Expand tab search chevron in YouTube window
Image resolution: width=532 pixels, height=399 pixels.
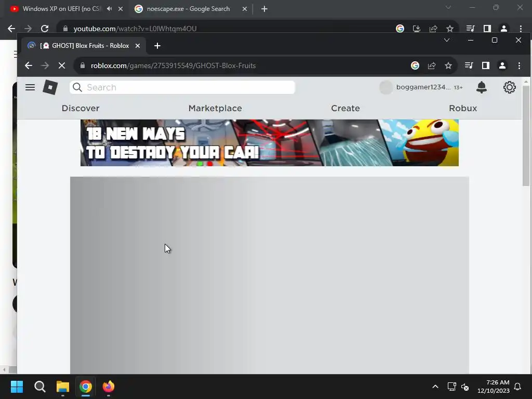click(x=448, y=7)
